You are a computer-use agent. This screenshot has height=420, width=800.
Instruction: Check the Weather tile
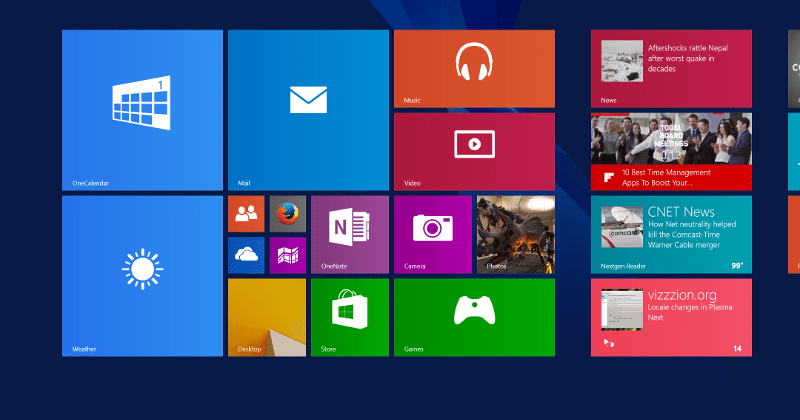(142, 275)
